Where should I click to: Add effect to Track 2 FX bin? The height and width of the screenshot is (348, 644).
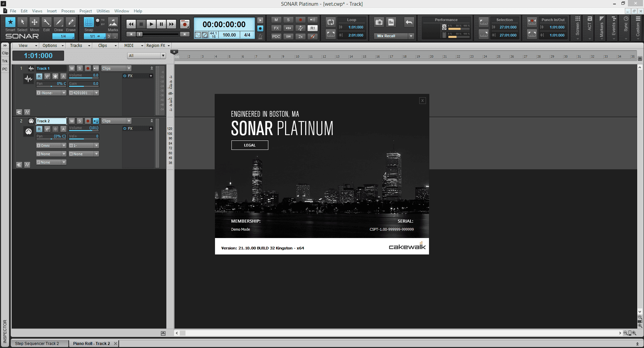coord(151,128)
